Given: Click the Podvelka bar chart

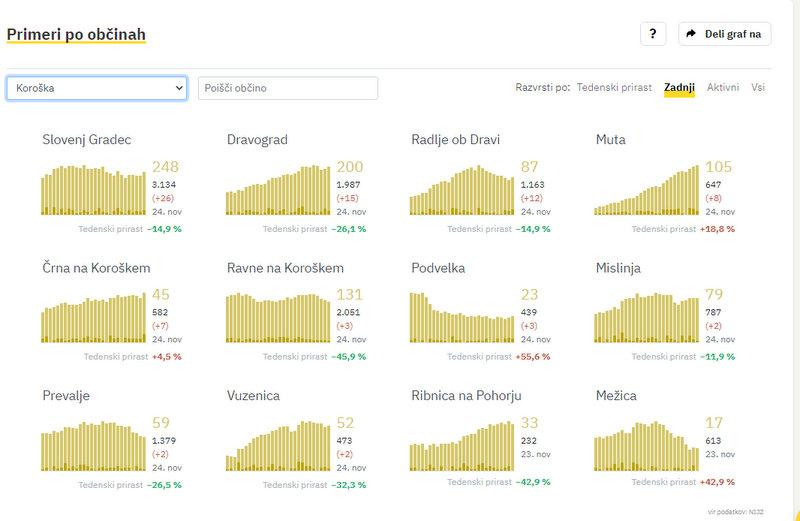Looking at the screenshot, I should 462,318.
